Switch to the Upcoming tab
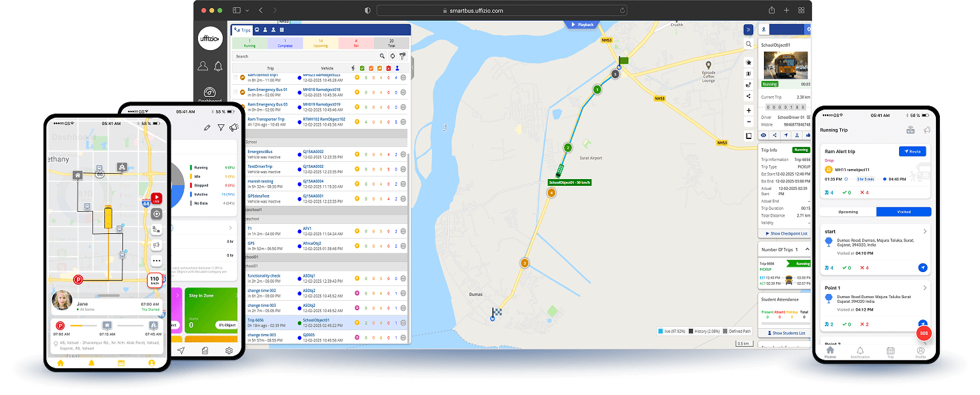This screenshot has height=395, width=980. point(848,212)
